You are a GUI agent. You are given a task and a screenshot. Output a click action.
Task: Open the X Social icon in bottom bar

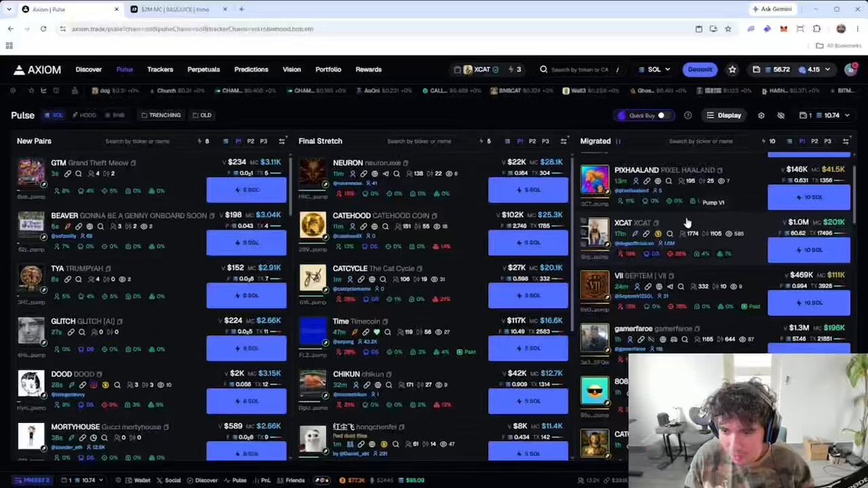[x=168, y=480]
